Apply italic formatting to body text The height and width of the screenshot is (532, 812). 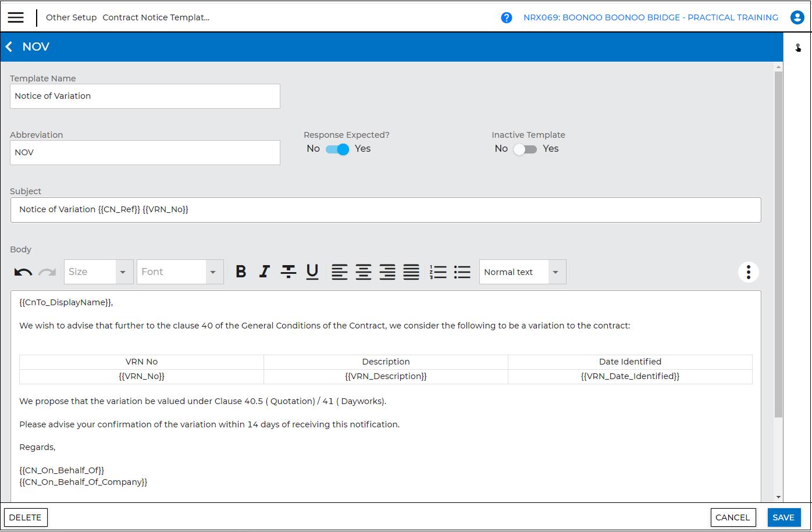click(x=265, y=272)
